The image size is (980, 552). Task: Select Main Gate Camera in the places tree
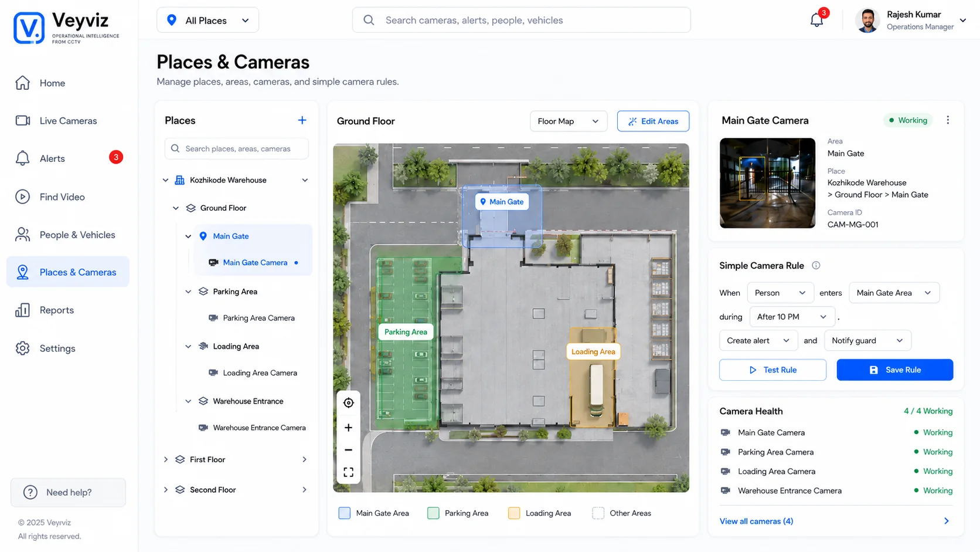coord(255,263)
